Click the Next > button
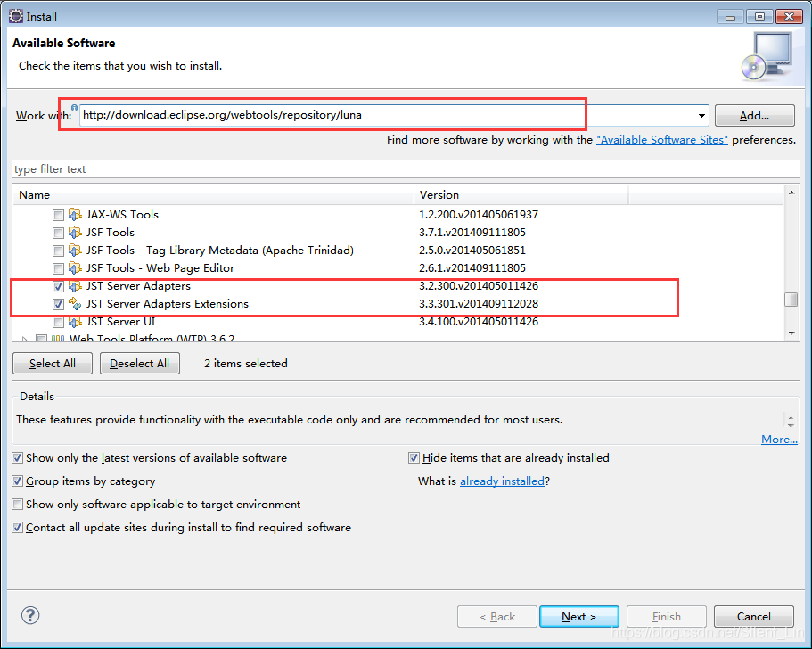Viewport: 812px width, 649px height. point(579,616)
